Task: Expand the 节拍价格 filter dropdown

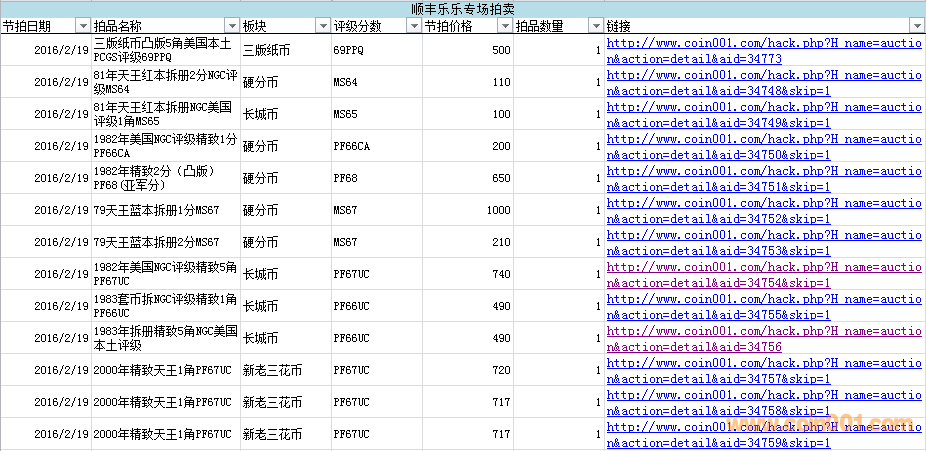Action: point(504,25)
